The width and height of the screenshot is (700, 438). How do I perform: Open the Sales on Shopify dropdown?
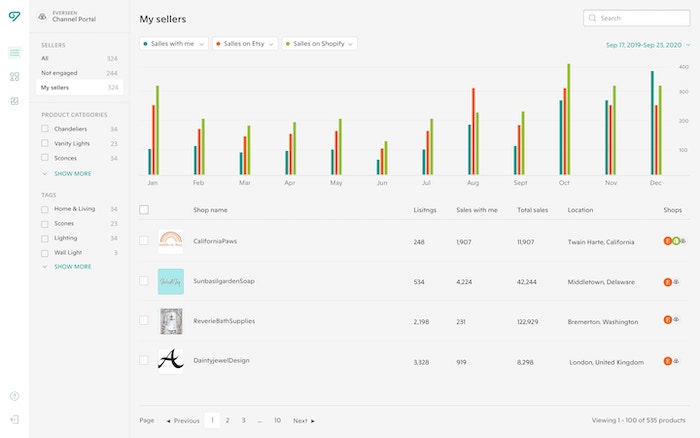(319, 44)
